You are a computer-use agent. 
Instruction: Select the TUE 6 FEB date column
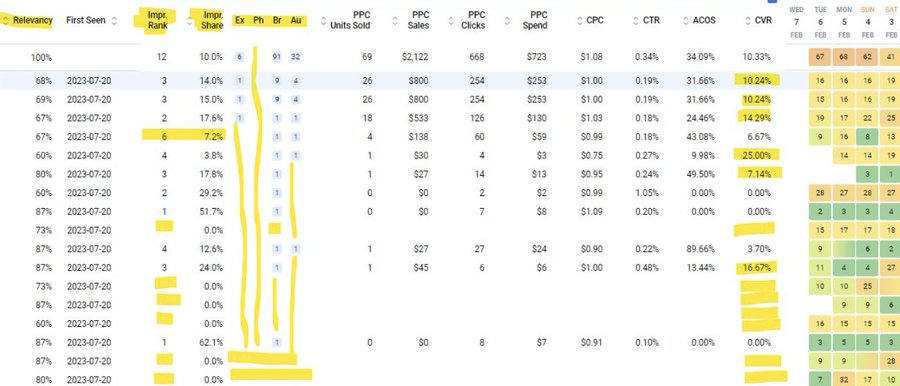click(x=820, y=22)
